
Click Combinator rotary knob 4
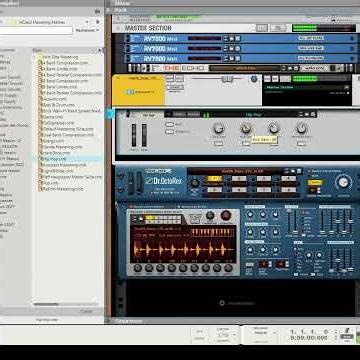point(301,128)
